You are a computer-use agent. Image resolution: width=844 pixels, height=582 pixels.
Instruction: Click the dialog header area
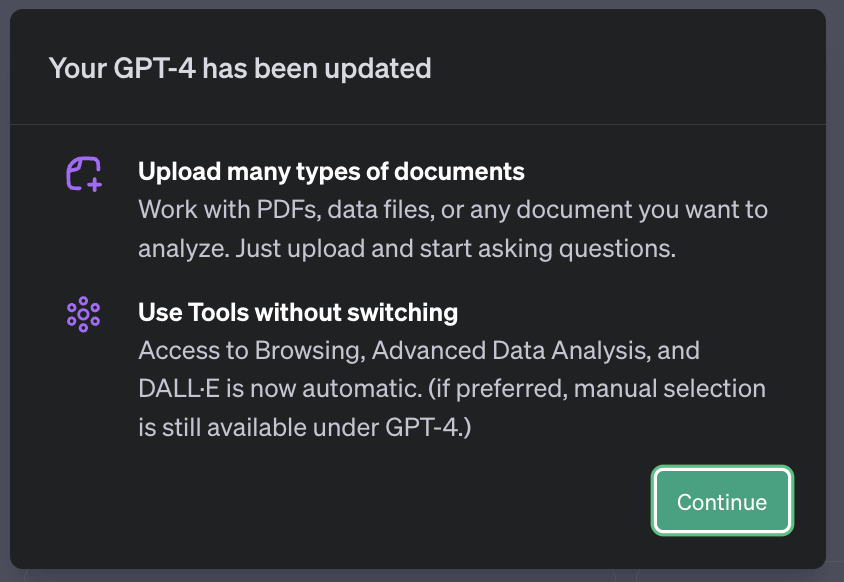(x=420, y=66)
